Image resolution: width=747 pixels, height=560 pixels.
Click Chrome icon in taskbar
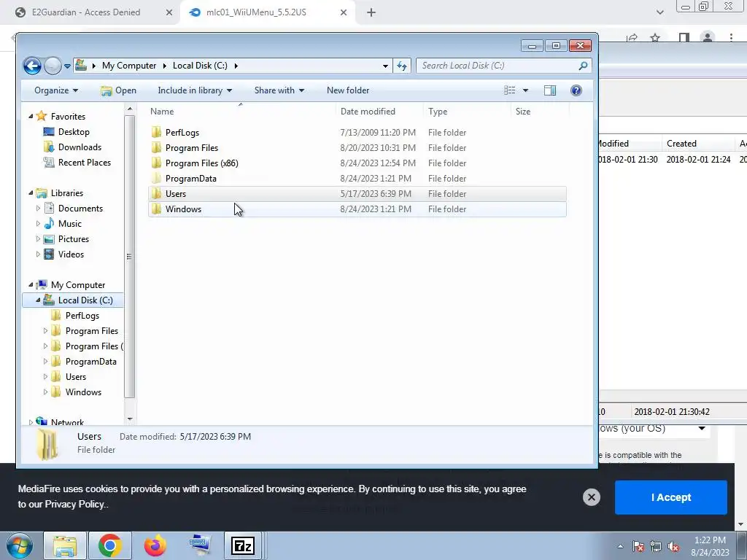(110, 545)
